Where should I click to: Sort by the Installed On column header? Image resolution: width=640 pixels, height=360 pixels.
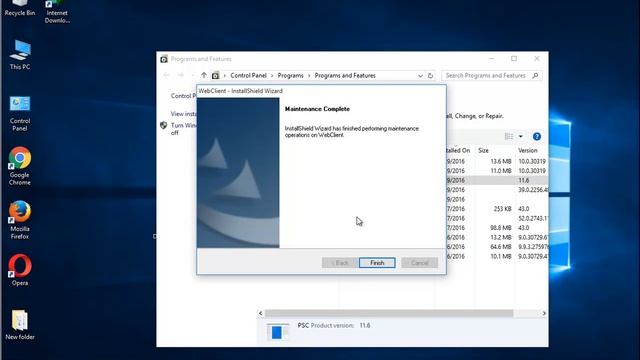(459, 151)
